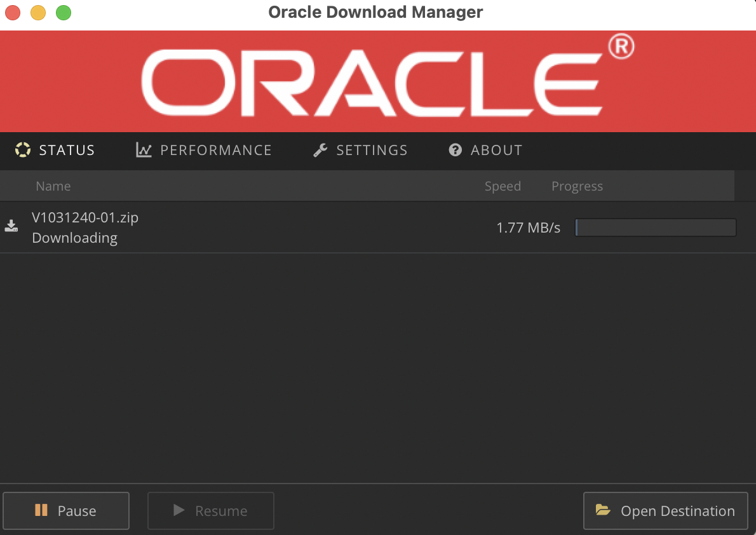The width and height of the screenshot is (756, 535).
Task: Click the 1.77 MB/s speed value
Action: [528, 227]
